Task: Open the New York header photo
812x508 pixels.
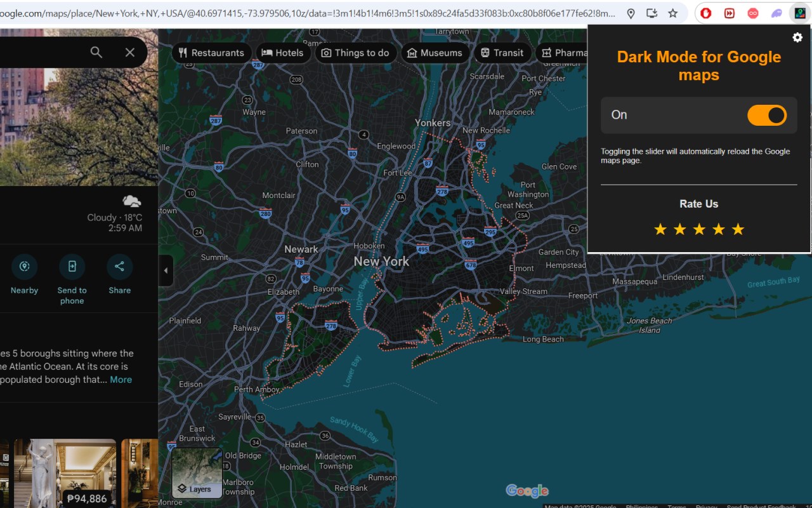Action: 79,127
